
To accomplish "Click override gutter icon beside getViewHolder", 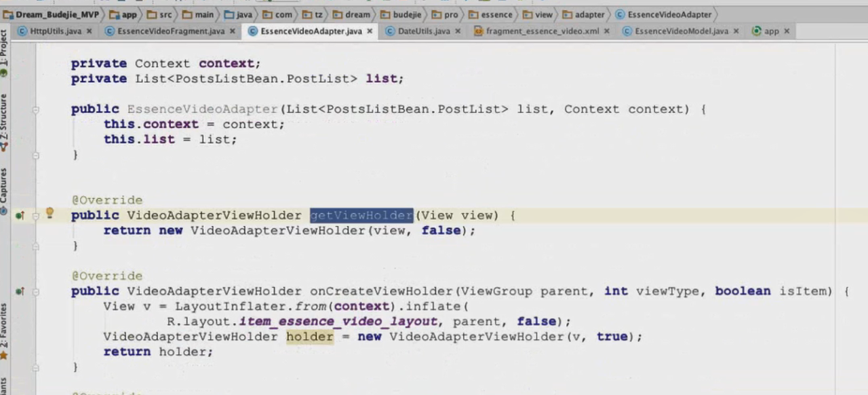I will pyautogui.click(x=20, y=216).
